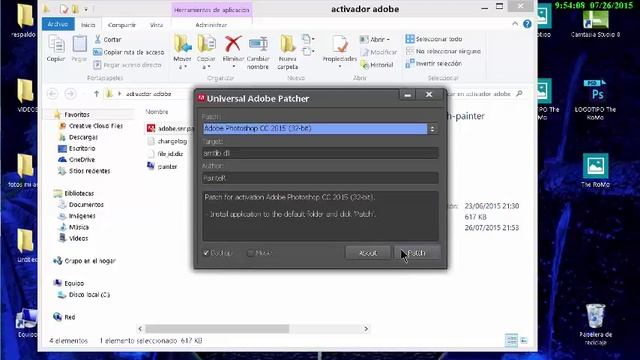Open the Administrar ribbon tab
This screenshot has width=640, height=360.
pyautogui.click(x=211, y=25)
